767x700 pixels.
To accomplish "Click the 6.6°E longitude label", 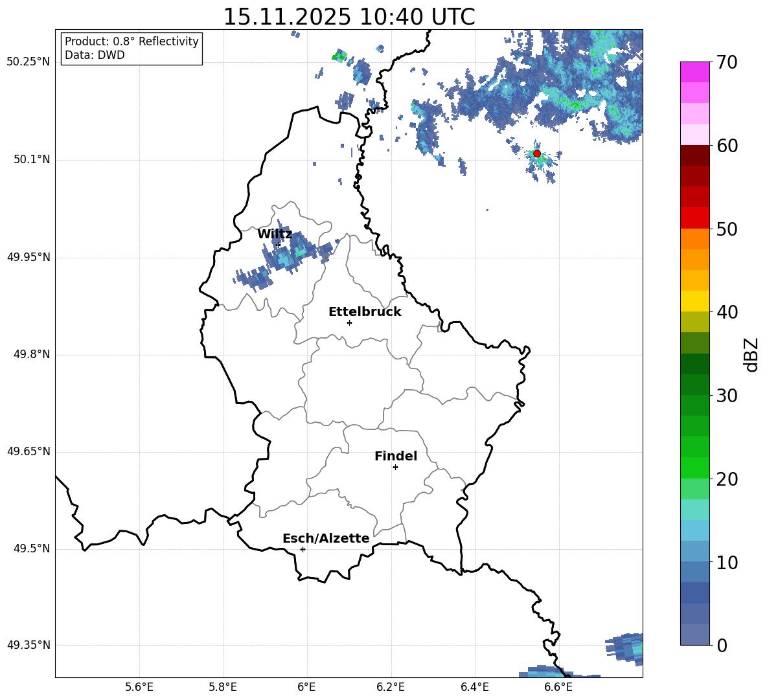I will (x=558, y=687).
